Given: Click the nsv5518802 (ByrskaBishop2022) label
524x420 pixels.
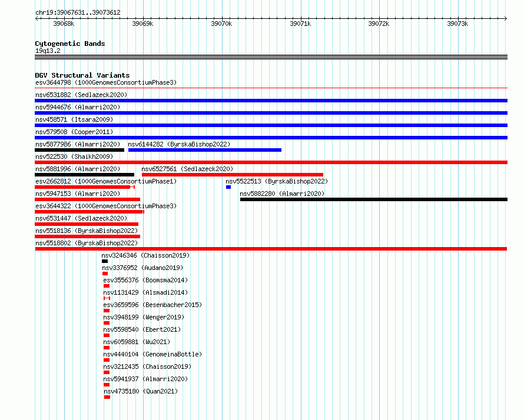Looking at the screenshot, I should [x=87, y=243].
